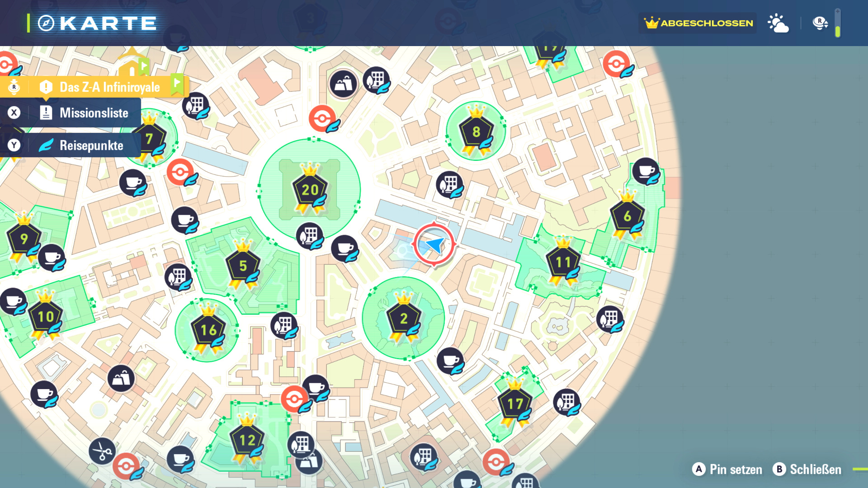Viewport: 868px width, 488px height.
Task: Select battle zone 16 marker
Action: (x=208, y=330)
